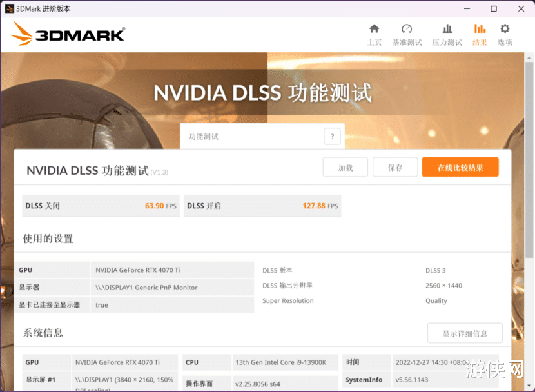
Task: Select the 主页 home icon
Action: click(374, 29)
